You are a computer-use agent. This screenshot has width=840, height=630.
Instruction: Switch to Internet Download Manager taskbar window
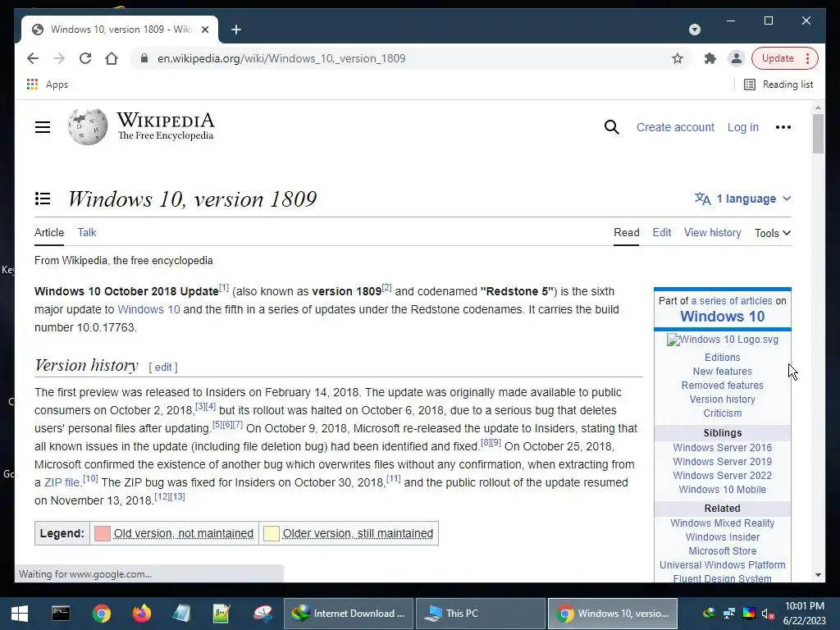click(x=348, y=614)
